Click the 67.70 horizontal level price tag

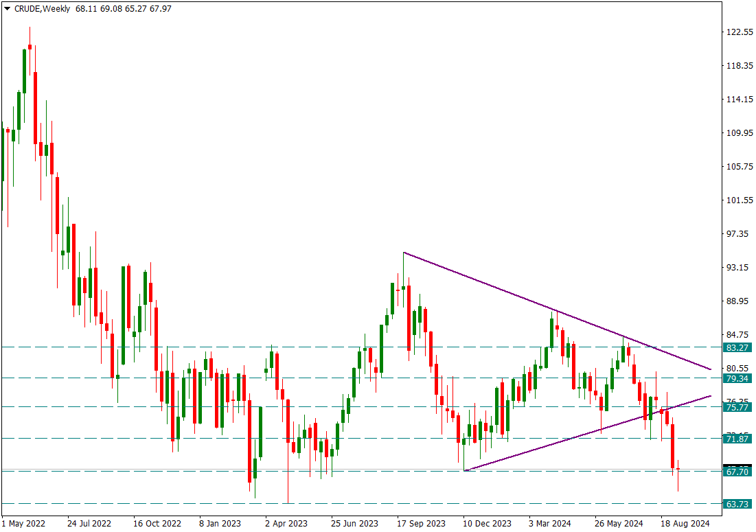(x=737, y=472)
